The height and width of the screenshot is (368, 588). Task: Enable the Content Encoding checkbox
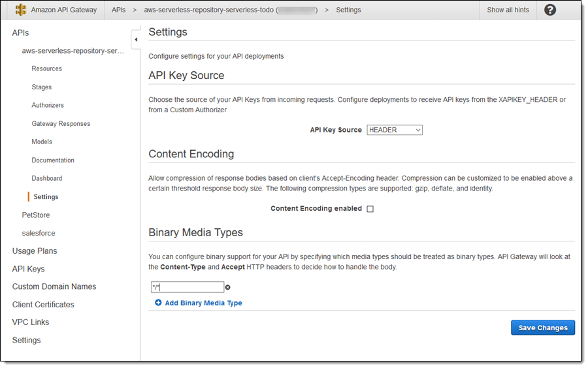click(x=370, y=209)
